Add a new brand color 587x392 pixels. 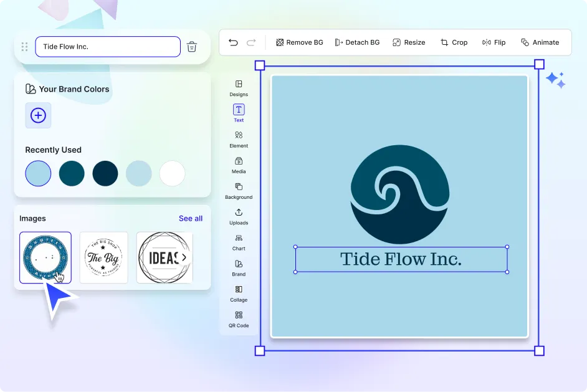point(38,115)
